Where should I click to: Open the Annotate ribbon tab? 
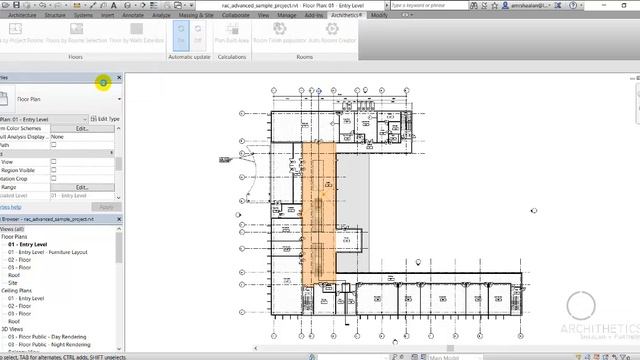click(x=133, y=15)
